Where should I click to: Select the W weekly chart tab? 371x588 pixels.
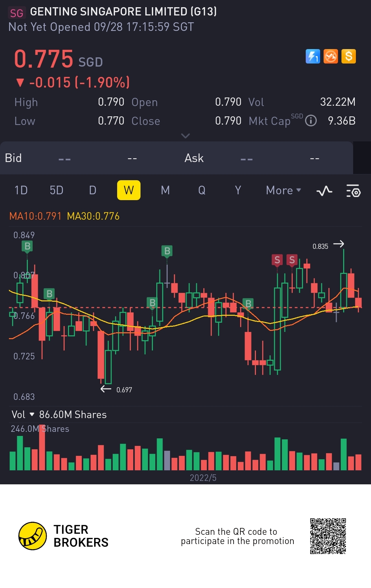pyautogui.click(x=129, y=190)
